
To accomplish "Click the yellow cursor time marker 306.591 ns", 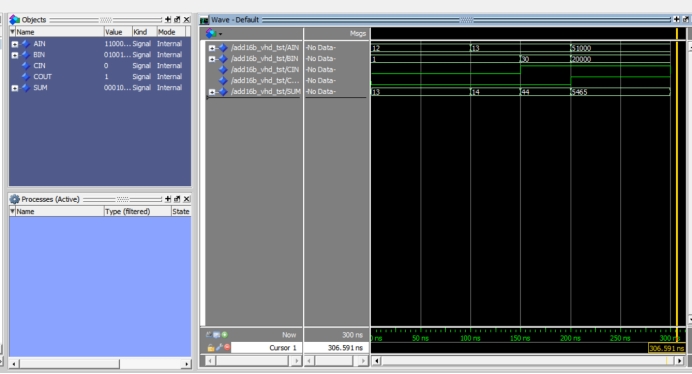I will (666, 348).
